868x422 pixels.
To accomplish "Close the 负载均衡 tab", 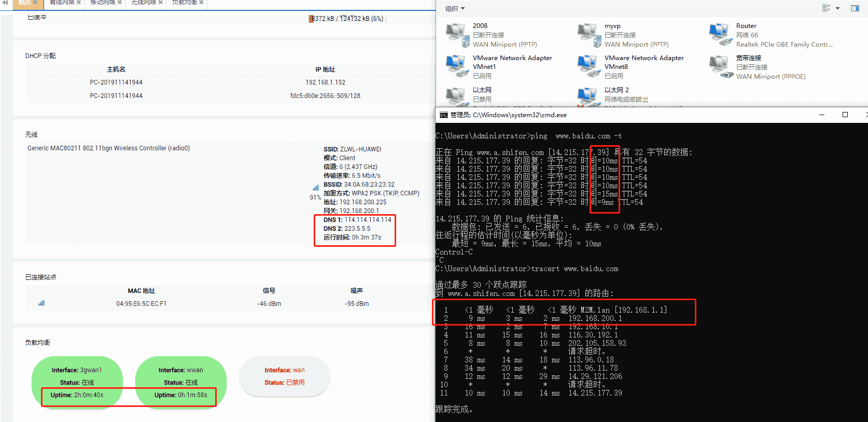I will point(201,3).
